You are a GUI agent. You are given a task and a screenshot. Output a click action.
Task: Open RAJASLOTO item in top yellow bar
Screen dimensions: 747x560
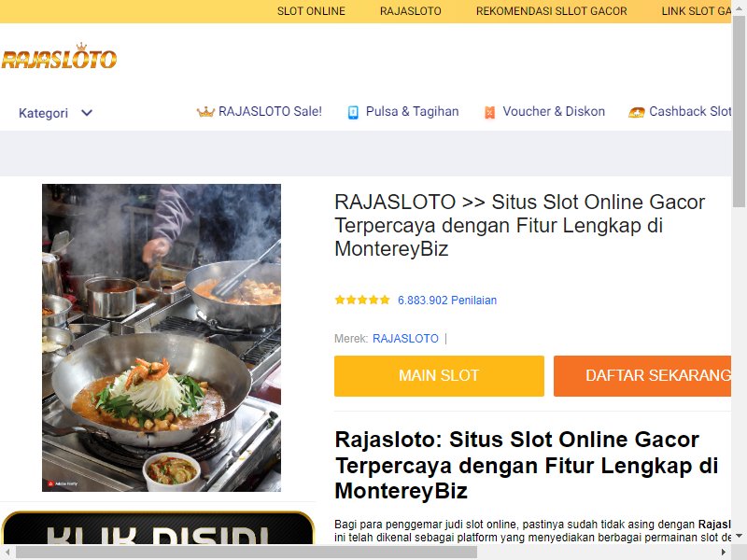(411, 11)
